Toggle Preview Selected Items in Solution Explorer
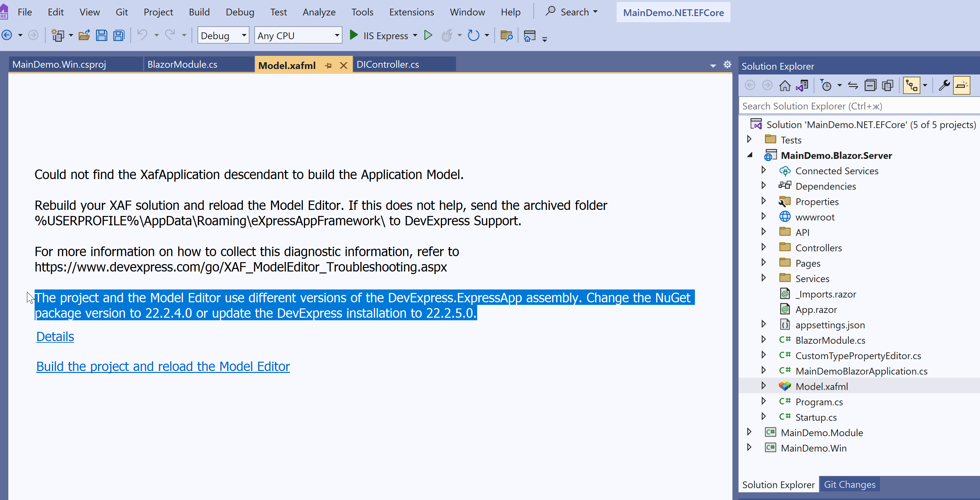980x500 pixels. 961,86
